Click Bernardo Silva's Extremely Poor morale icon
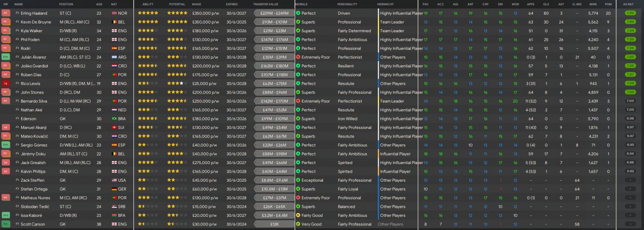This screenshot has width=644, height=230. pos(298,101)
